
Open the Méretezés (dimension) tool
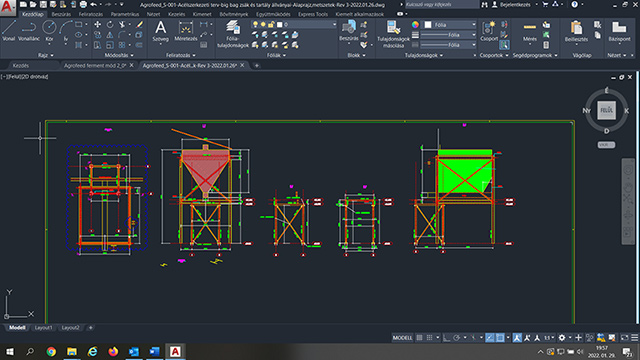coord(186,31)
